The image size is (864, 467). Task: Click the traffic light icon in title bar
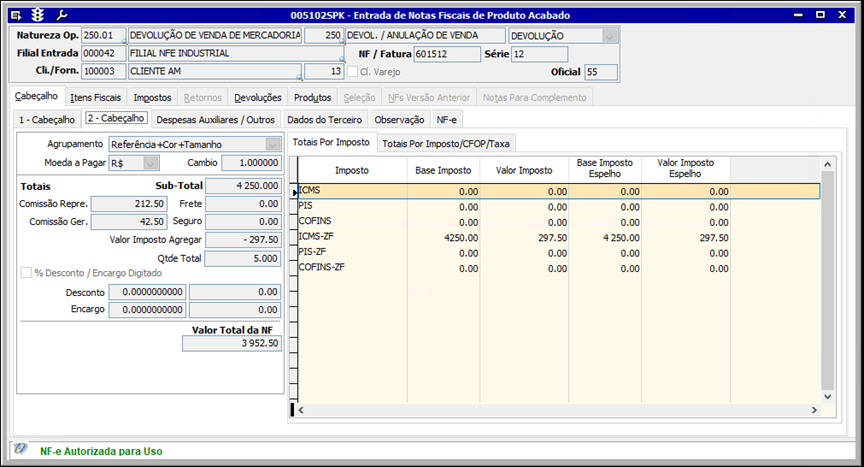point(38,15)
